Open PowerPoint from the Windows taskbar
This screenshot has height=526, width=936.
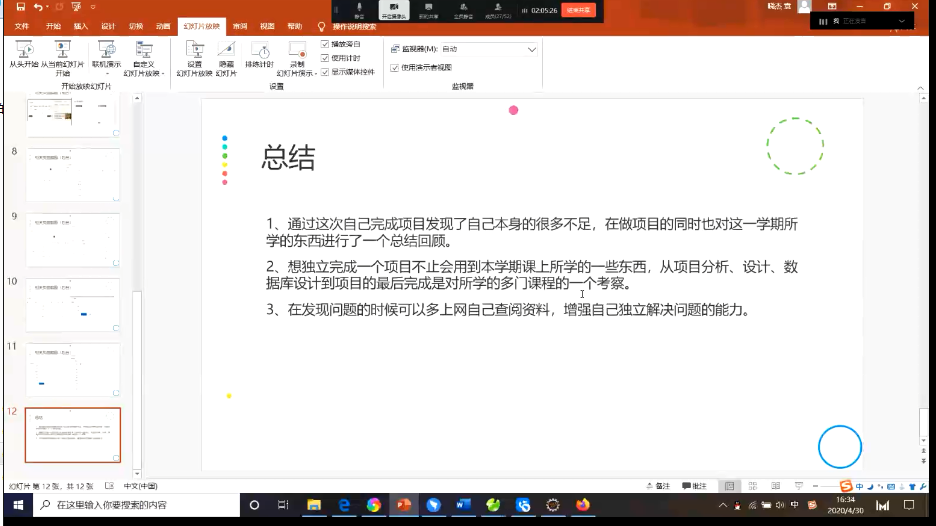point(403,505)
